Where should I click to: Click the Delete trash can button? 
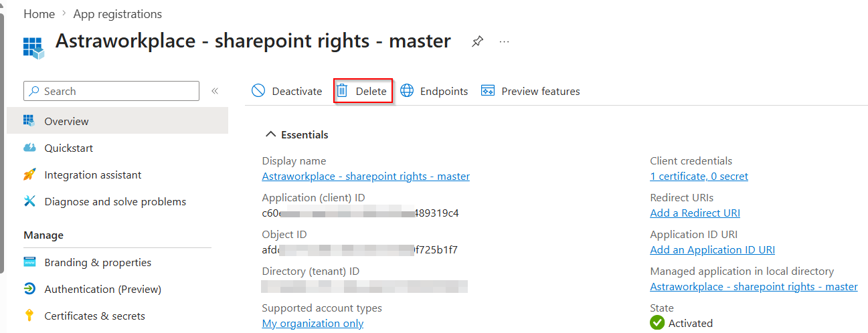[x=362, y=91]
